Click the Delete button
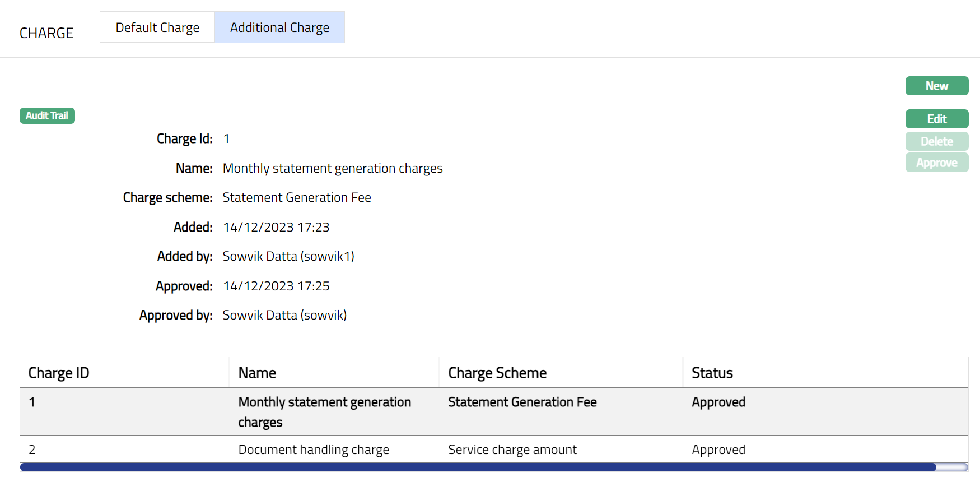This screenshot has height=486, width=980. tap(936, 141)
